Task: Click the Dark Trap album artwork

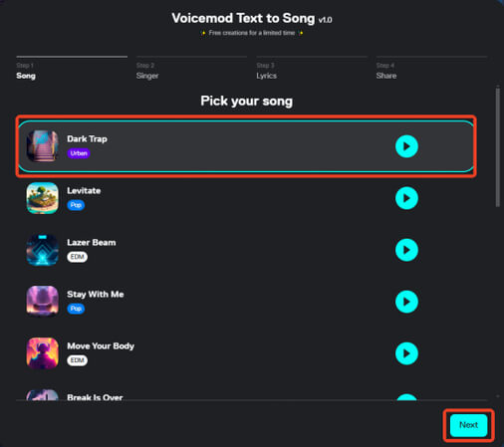Action: tap(43, 146)
